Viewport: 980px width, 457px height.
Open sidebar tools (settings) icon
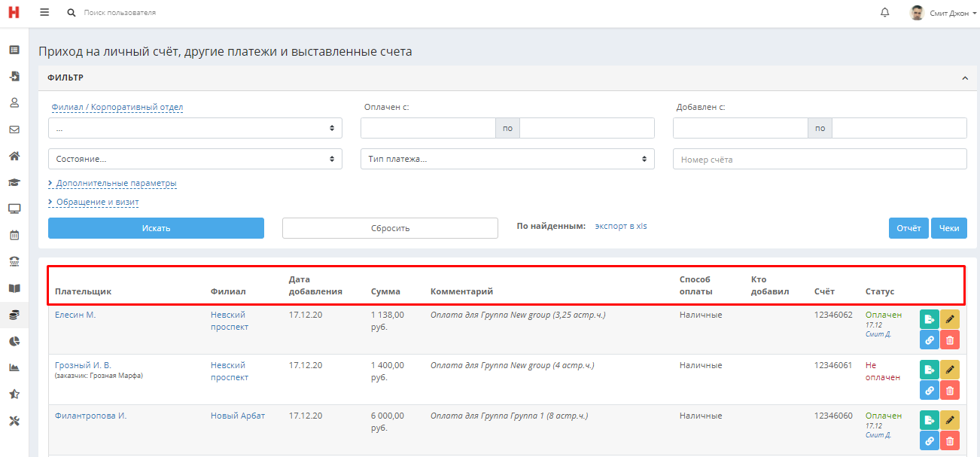click(x=14, y=421)
